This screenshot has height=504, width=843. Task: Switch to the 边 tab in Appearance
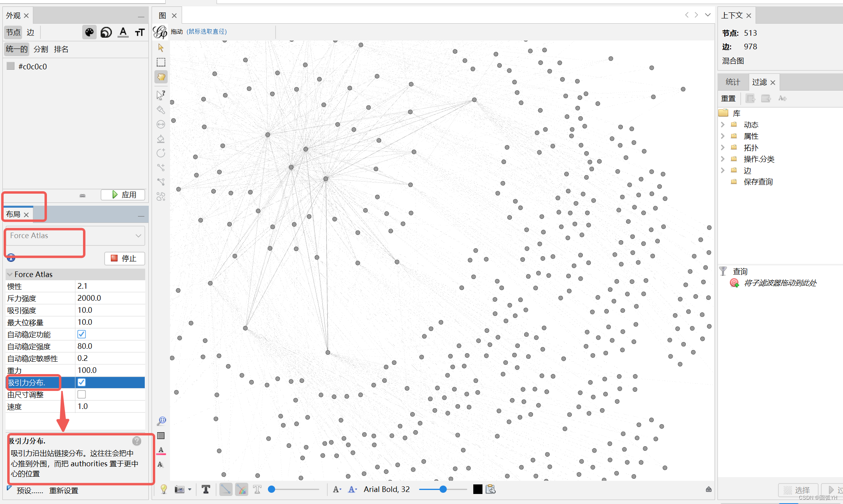tap(30, 32)
